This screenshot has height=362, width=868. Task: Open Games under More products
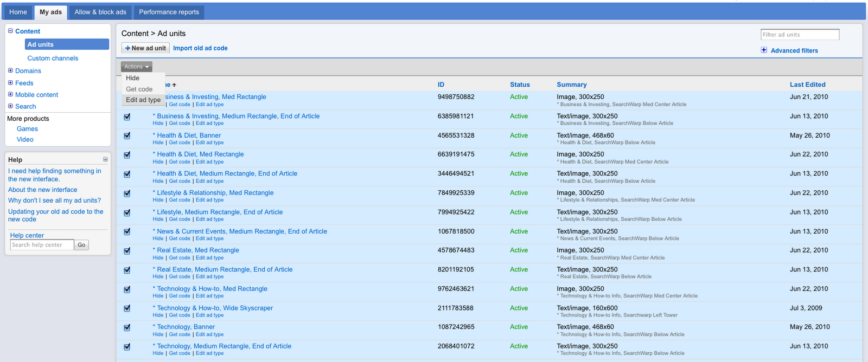(27, 129)
